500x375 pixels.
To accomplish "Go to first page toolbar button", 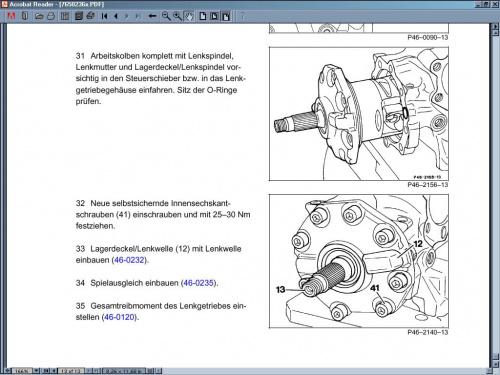I will pyautogui.click(x=104, y=16).
